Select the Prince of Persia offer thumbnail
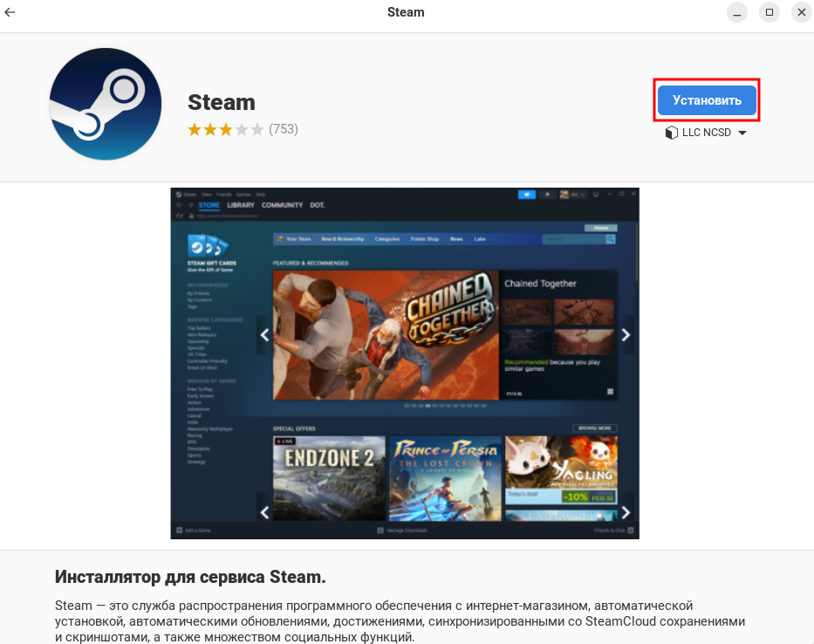The image size is (814, 644). [x=445, y=478]
